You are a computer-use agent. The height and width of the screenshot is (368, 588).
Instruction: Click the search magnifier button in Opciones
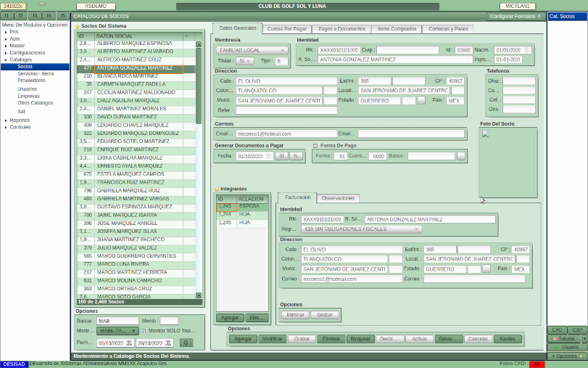pyautogui.click(x=186, y=343)
